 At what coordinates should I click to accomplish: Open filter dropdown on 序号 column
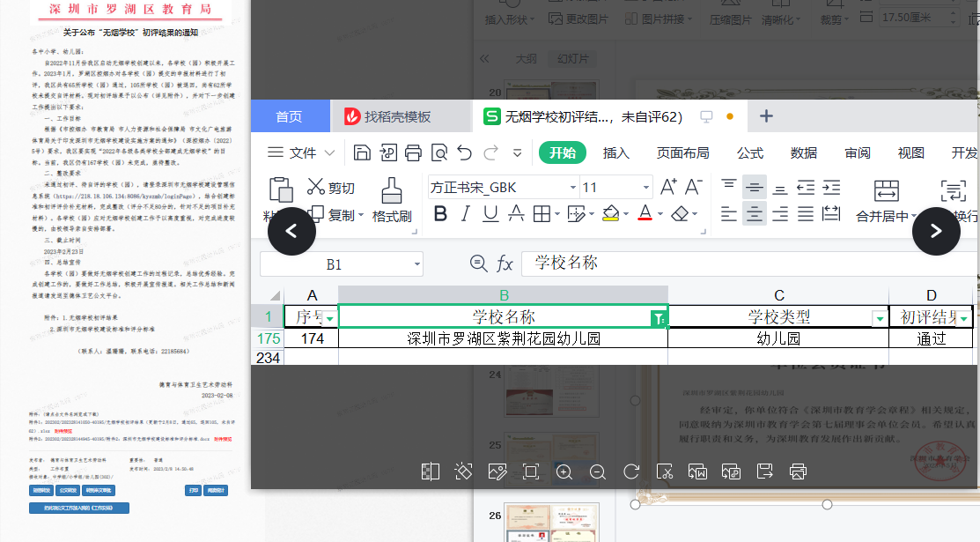tap(329, 318)
